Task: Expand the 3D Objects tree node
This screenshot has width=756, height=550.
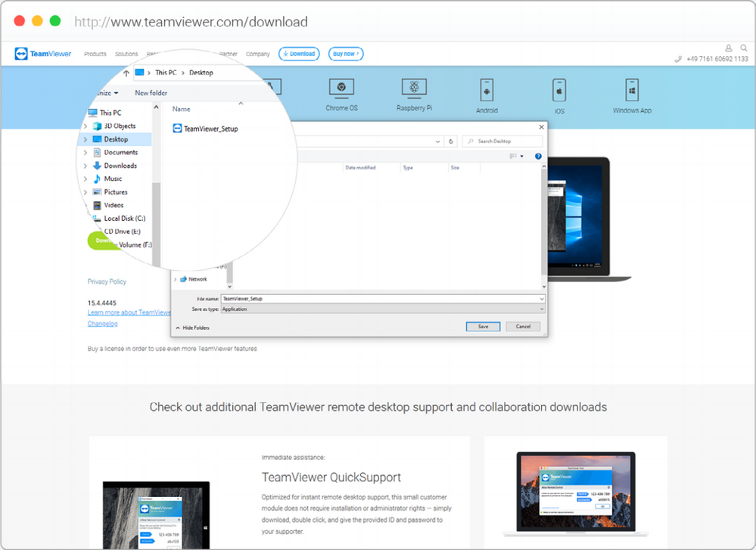Action: click(86, 126)
